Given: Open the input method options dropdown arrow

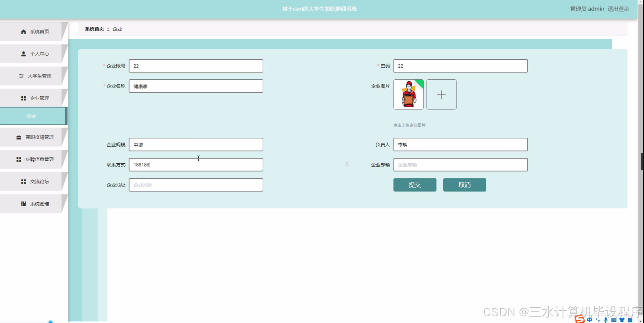Looking at the screenshot, I should click(x=640, y=321).
